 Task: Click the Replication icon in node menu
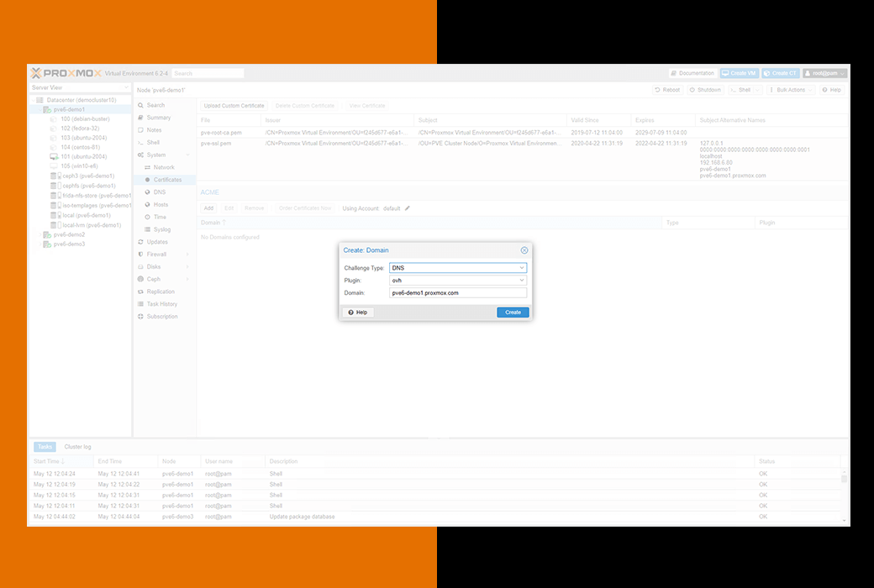pos(141,291)
